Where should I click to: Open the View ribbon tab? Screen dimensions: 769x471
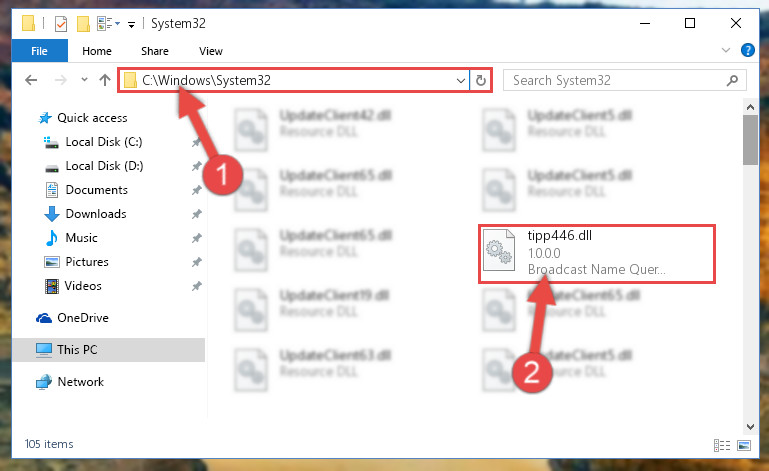pyautogui.click(x=210, y=51)
